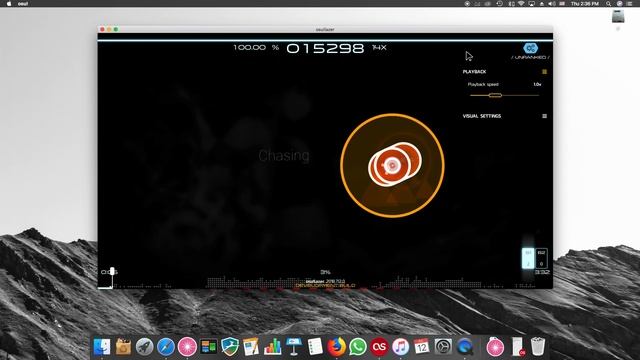Open Safari from the dock

166,347
